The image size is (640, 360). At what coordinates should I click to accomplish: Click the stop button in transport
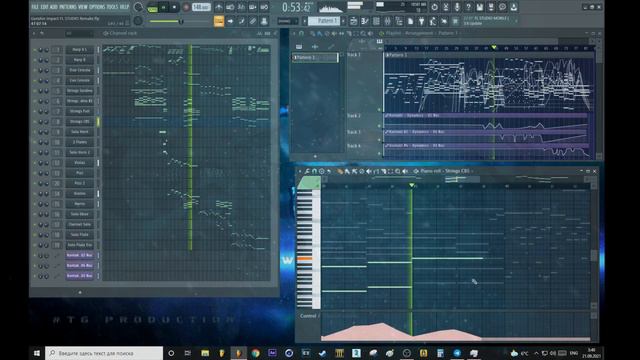(x=174, y=7)
